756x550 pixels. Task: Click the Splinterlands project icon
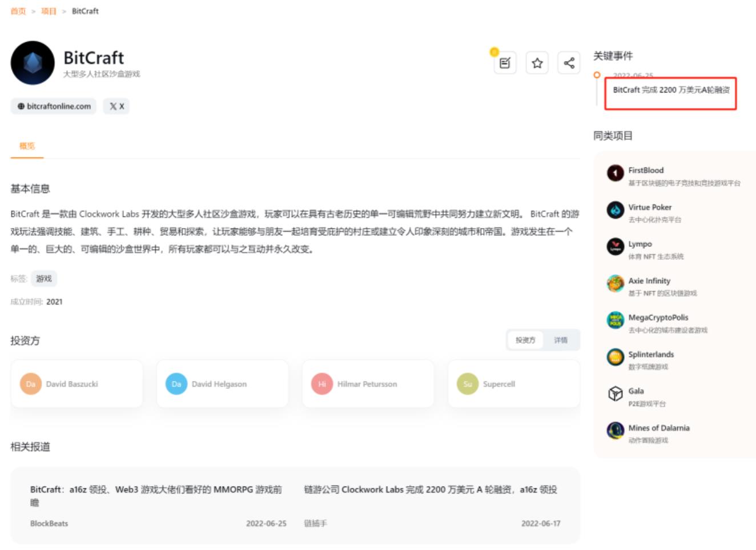tap(615, 357)
